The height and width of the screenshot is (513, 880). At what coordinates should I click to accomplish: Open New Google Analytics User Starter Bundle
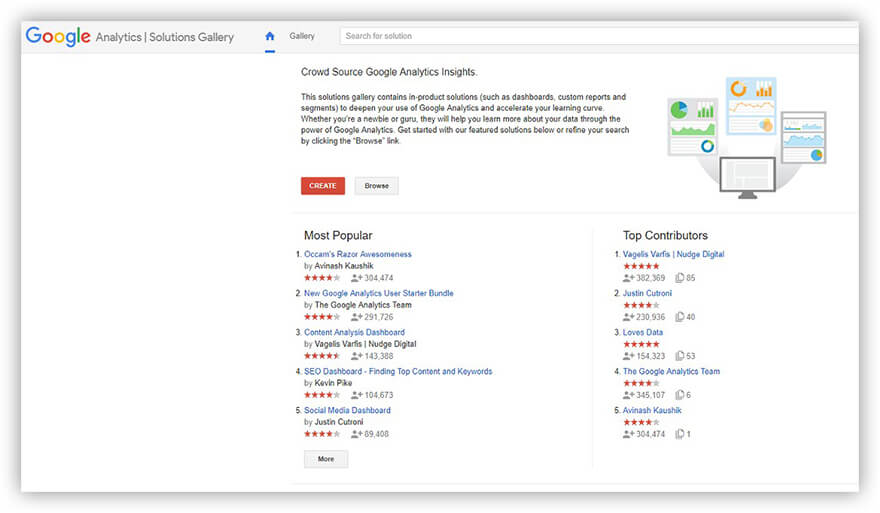[x=378, y=293]
